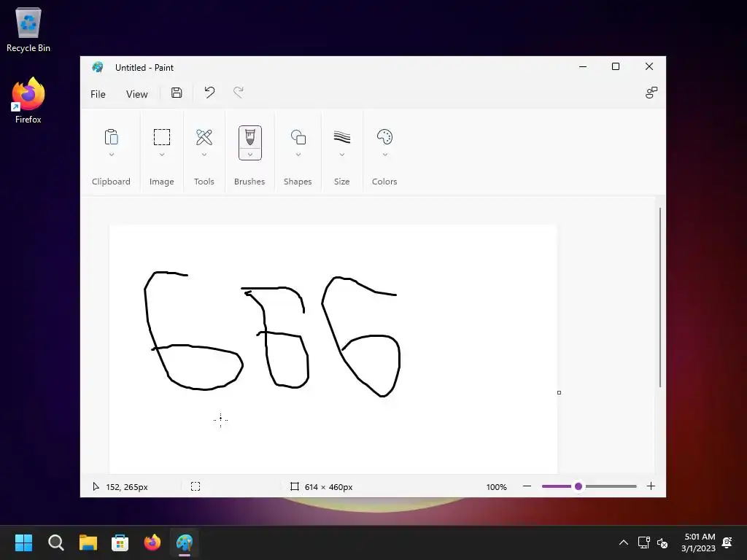Expand the Image dropdown chevron
This screenshot has width=747, height=560.
click(x=161, y=155)
